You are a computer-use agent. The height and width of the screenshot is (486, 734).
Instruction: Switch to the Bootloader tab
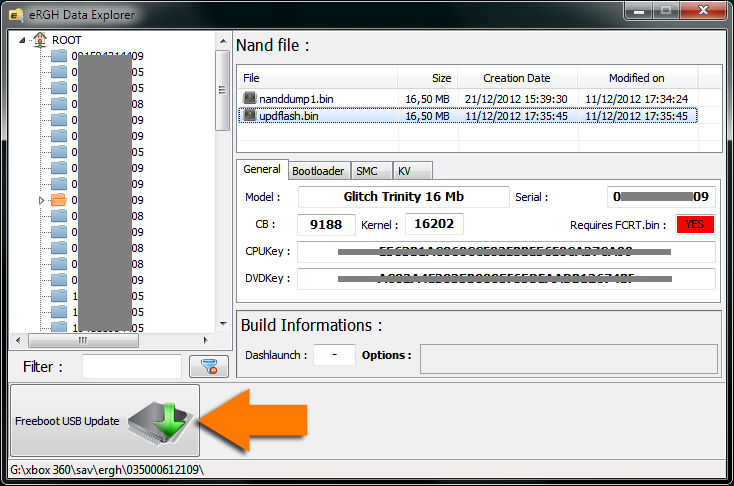pos(318,171)
